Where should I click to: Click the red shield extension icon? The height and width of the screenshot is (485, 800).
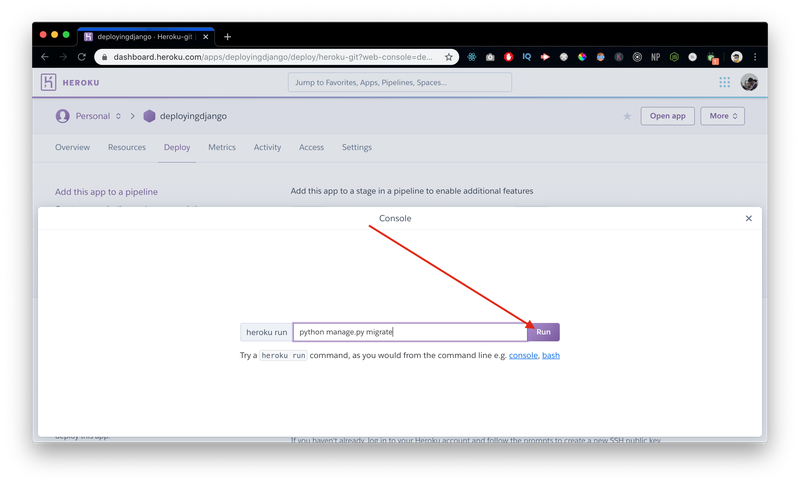point(508,57)
